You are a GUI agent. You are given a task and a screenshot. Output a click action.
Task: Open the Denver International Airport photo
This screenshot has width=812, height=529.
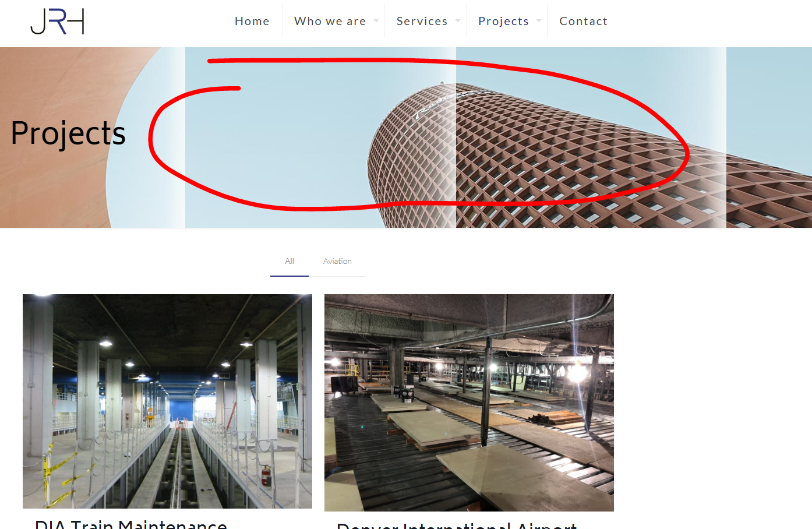coord(469,402)
